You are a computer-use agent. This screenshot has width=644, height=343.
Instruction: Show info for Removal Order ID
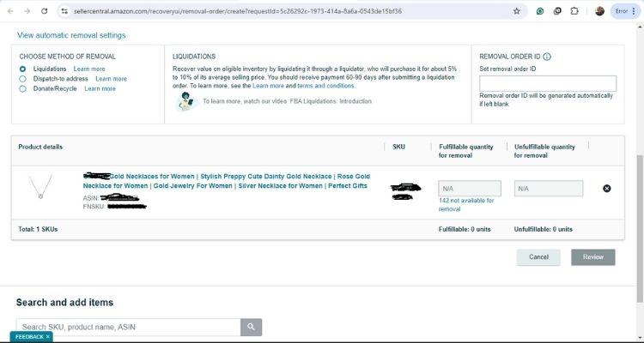click(547, 57)
